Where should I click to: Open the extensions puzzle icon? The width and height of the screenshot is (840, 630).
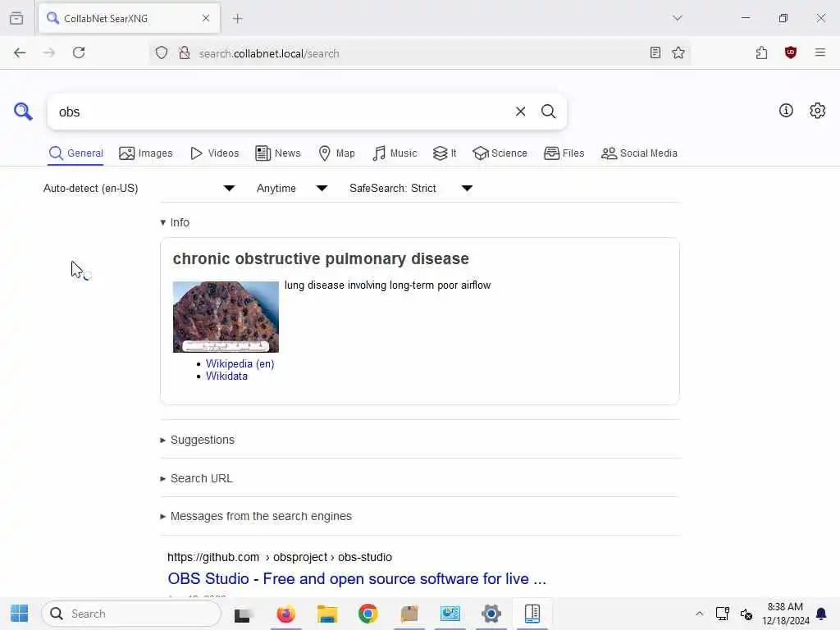761,52
